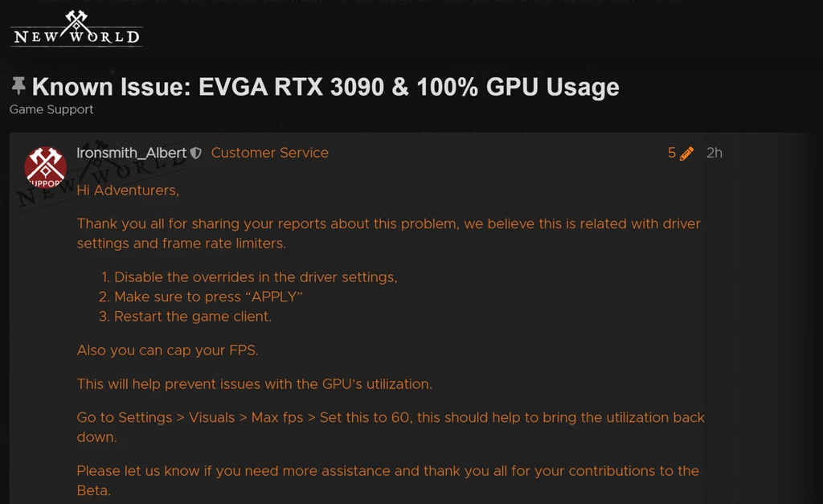Viewport: 823px width, 504px height.
Task: Open edit history via pencil icon
Action: (x=686, y=154)
